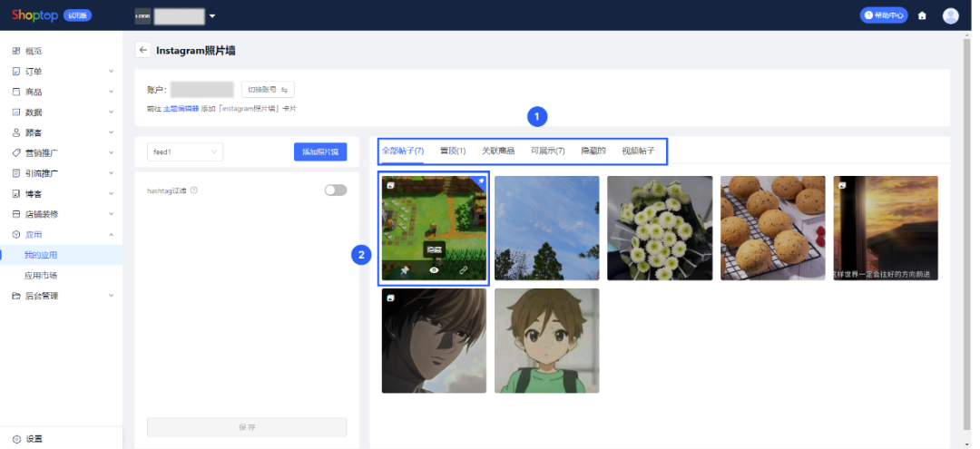Click the Shoptop logo
This screenshot has width=980, height=449.
point(35,15)
